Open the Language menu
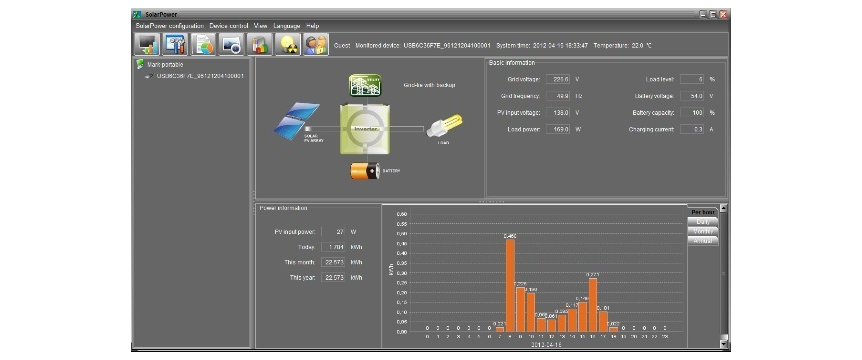 (287, 26)
